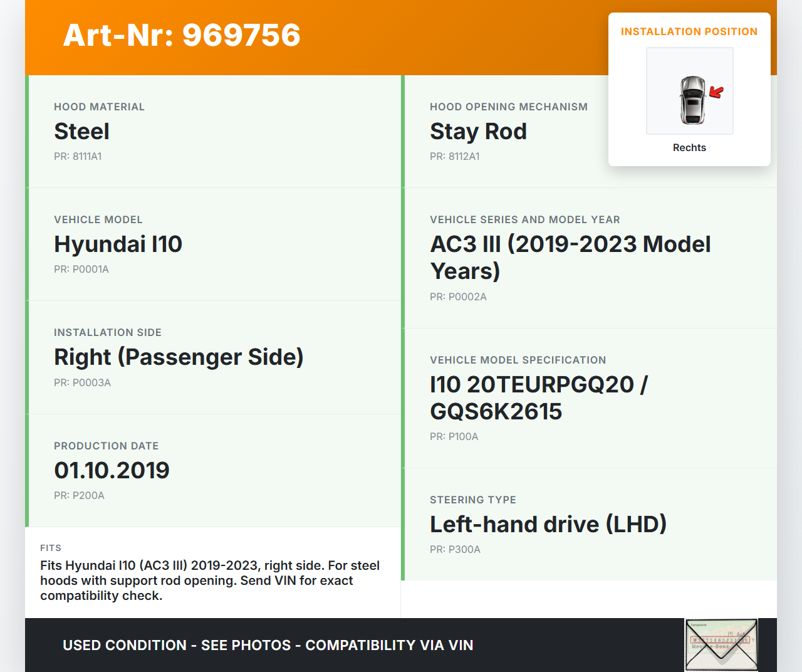Click PR code 8112A1 under Stay Rod

(x=454, y=157)
